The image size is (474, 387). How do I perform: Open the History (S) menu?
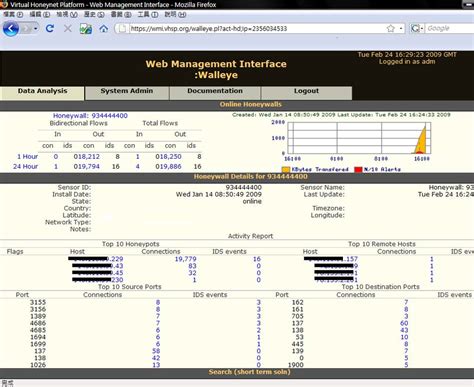point(94,15)
